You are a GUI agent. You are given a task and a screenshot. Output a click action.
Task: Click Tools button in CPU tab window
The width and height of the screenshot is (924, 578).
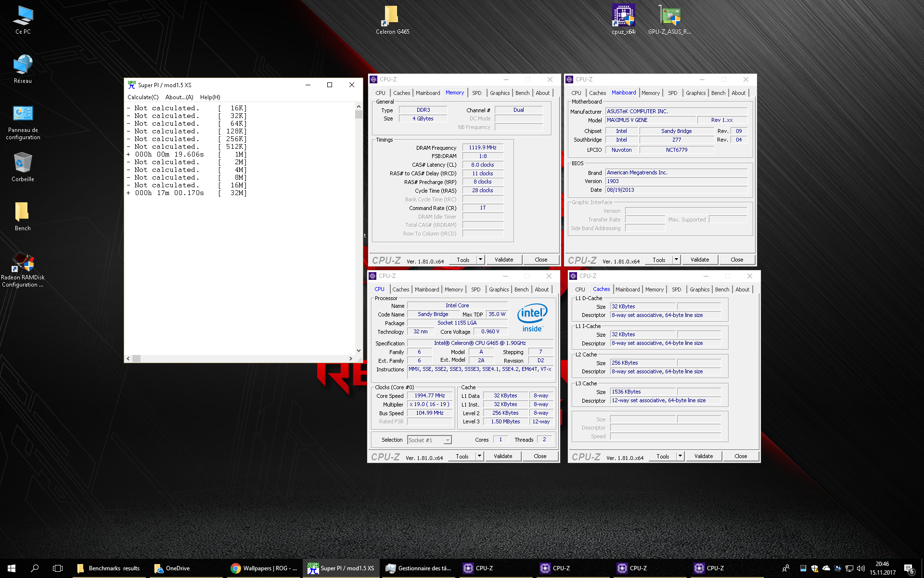462,456
